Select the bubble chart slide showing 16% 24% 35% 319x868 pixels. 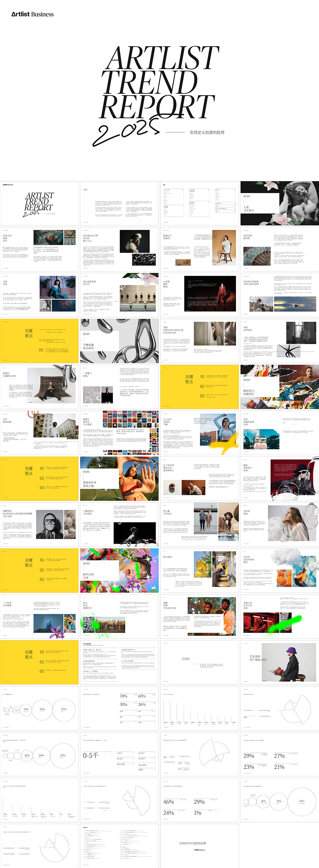pyautogui.click(x=39, y=754)
